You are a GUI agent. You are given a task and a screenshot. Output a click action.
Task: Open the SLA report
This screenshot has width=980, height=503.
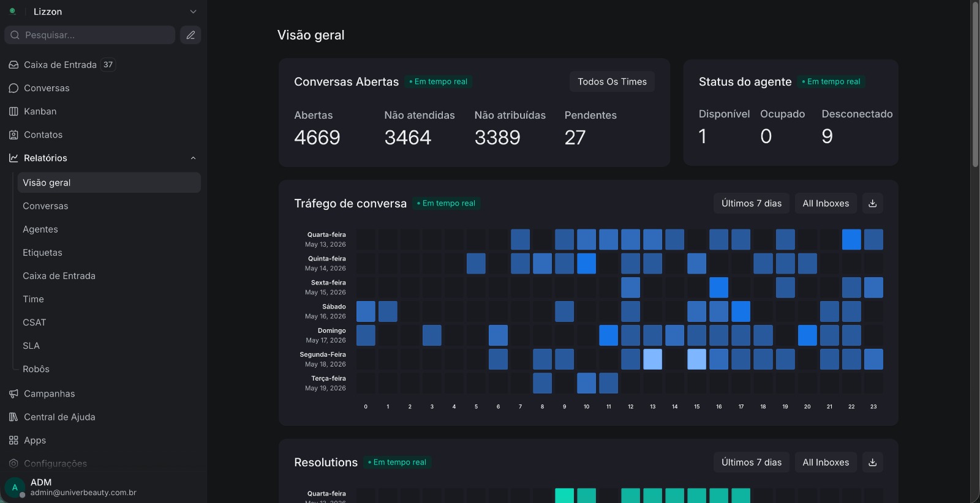(109, 346)
